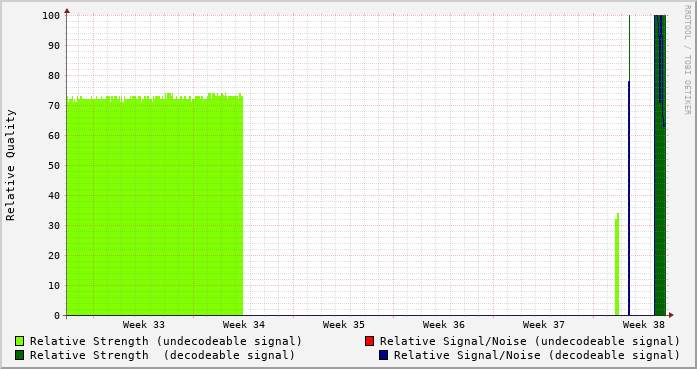This screenshot has width=697, height=369.
Task: Click the red undecodeable signal/noise swatch
Action: pos(369,341)
